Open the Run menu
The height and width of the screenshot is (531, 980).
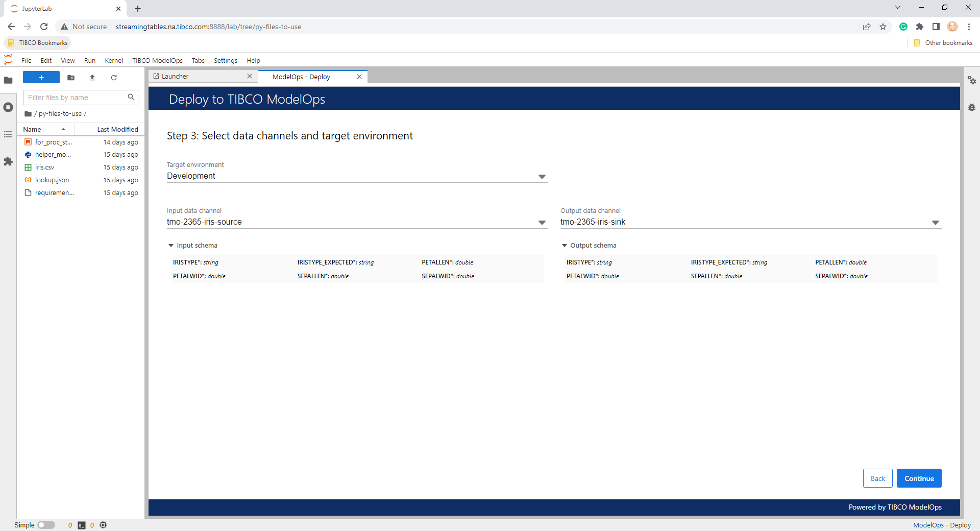[90, 60]
